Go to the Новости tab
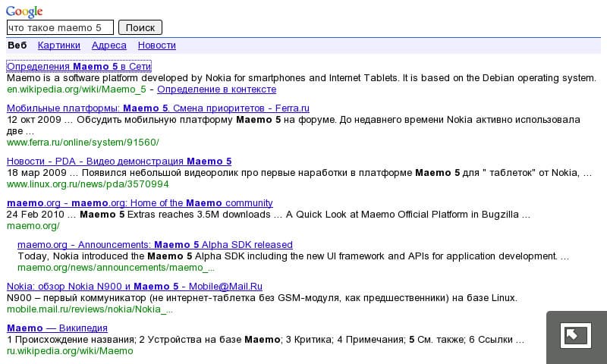This screenshot has height=364, width=607. (157, 45)
